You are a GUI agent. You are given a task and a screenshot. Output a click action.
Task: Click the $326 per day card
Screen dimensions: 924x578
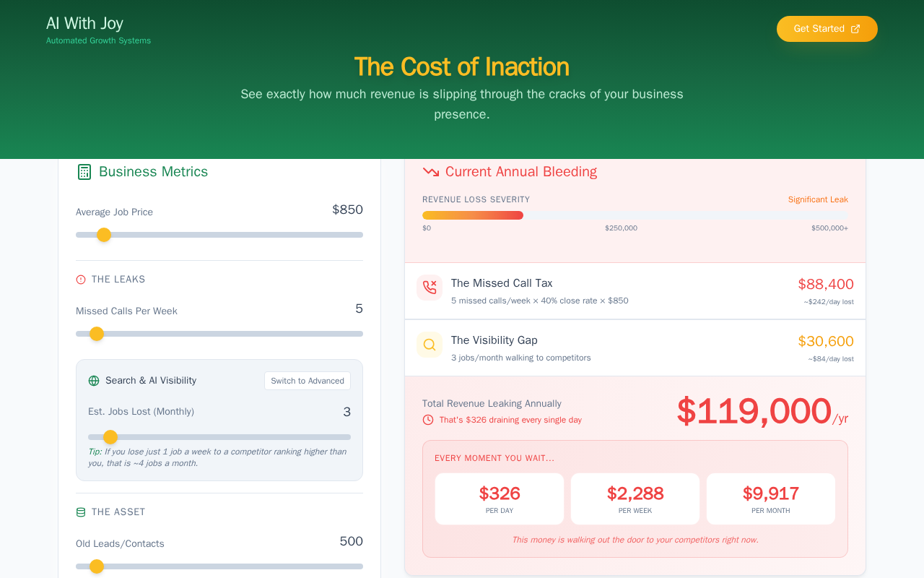[500, 499]
